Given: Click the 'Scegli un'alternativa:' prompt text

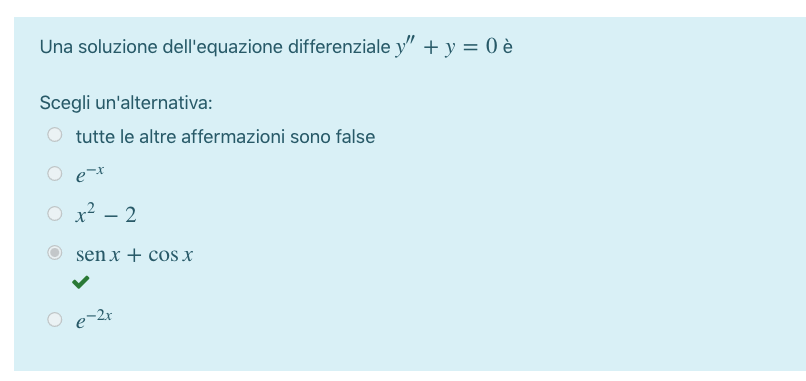Looking at the screenshot, I should click(126, 103).
